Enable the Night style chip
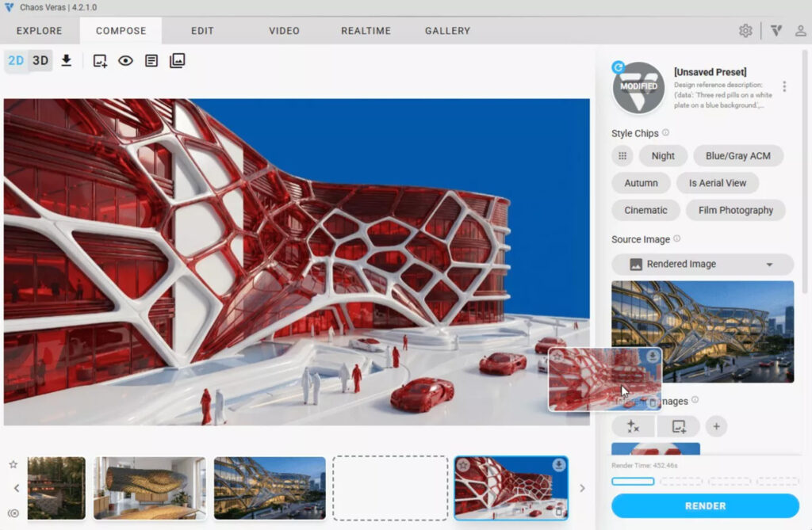The height and width of the screenshot is (530, 812). 663,155
